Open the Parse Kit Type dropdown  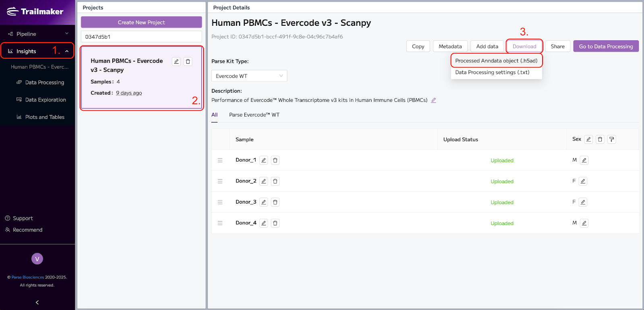coord(249,76)
